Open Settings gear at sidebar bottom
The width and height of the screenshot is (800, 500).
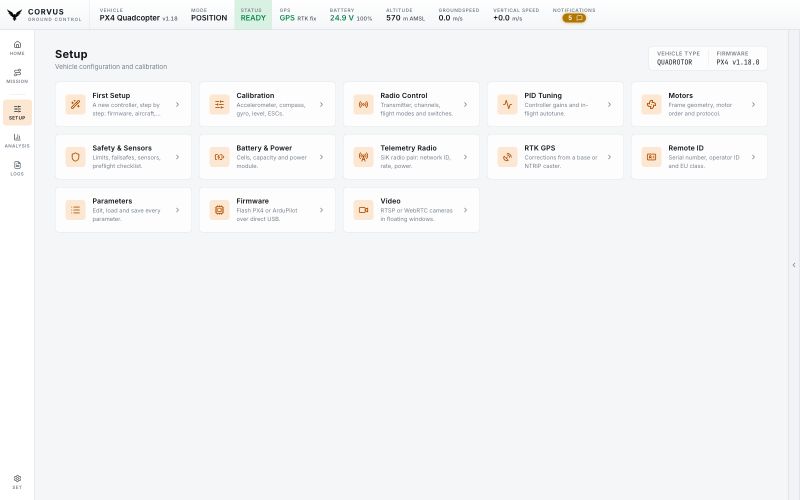tap(17, 481)
